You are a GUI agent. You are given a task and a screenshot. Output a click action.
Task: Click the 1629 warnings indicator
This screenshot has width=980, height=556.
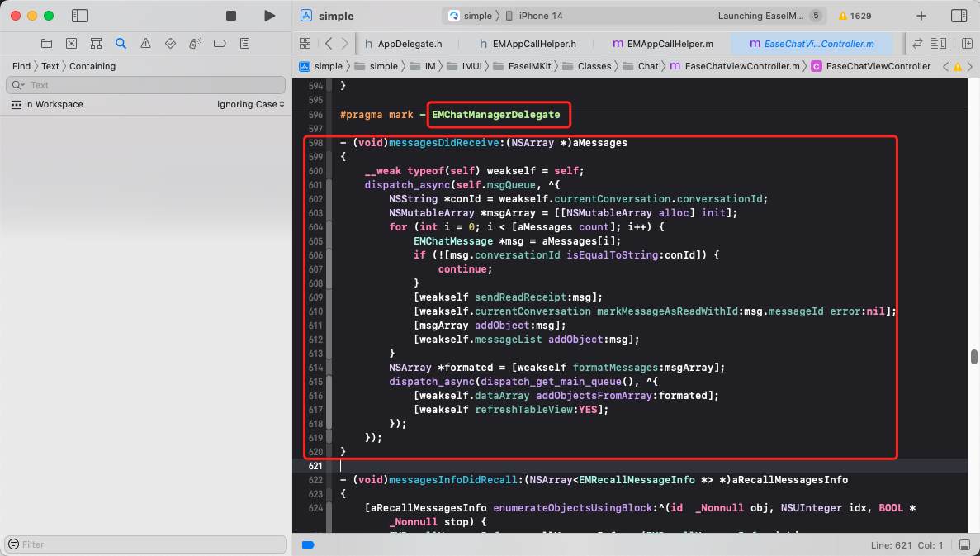coord(855,16)
